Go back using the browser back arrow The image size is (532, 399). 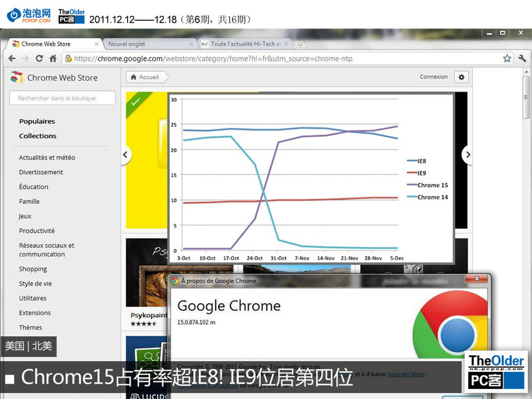[x=12, y=59]
